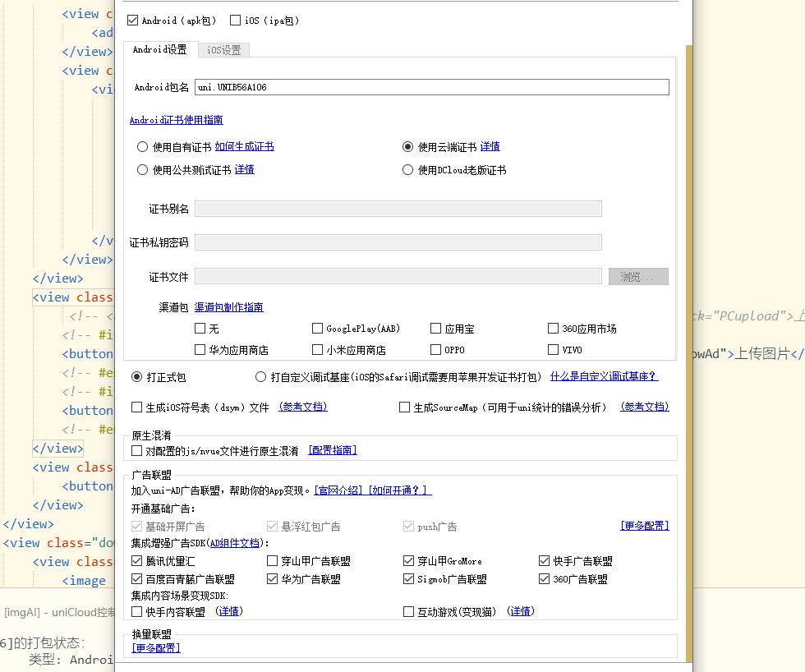
Task: Enable 生成SourceMap checkbox
Action: click(404, 407)
